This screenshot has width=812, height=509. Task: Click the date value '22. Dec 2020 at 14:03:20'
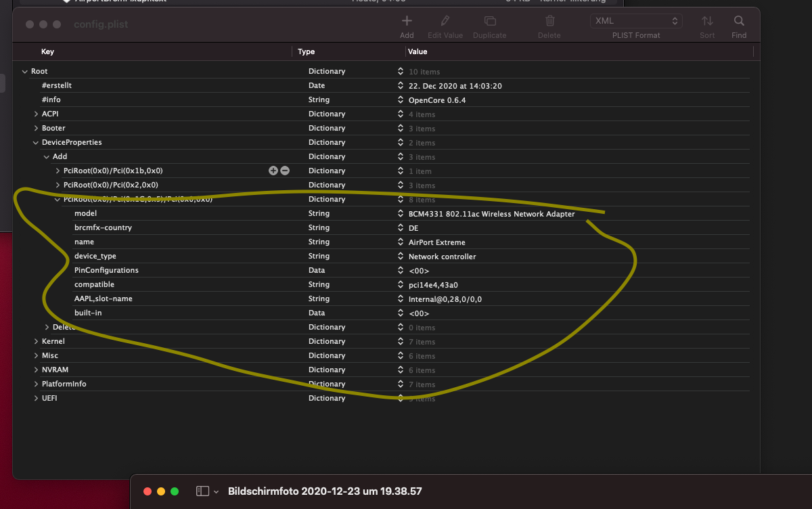click(455, 86)
